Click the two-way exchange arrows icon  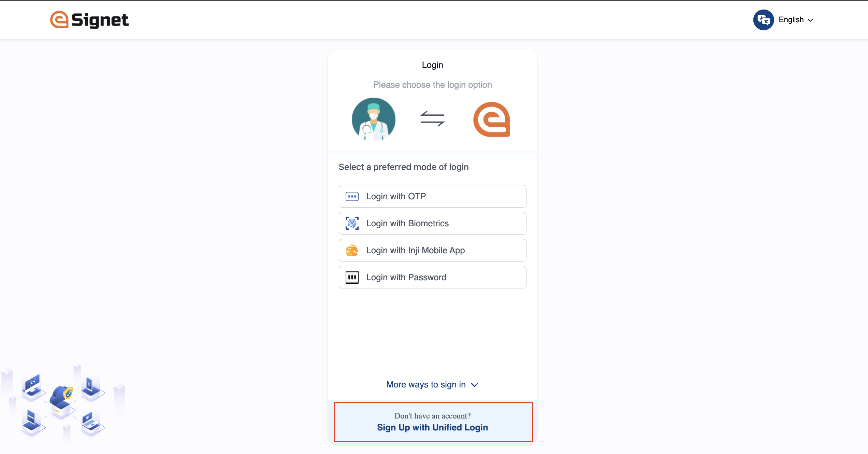432,119
